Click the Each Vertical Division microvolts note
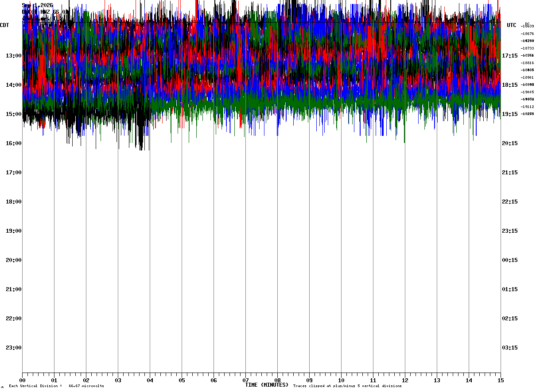Screen dimensions: 536x392 [56, 386]
